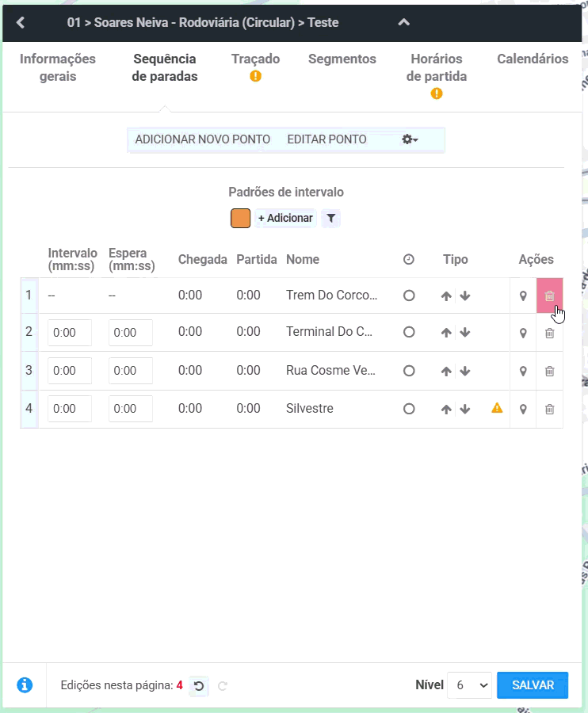The image size is (588, 713).
Task: Open the Segmentos tab
Action: pos(342,59)
